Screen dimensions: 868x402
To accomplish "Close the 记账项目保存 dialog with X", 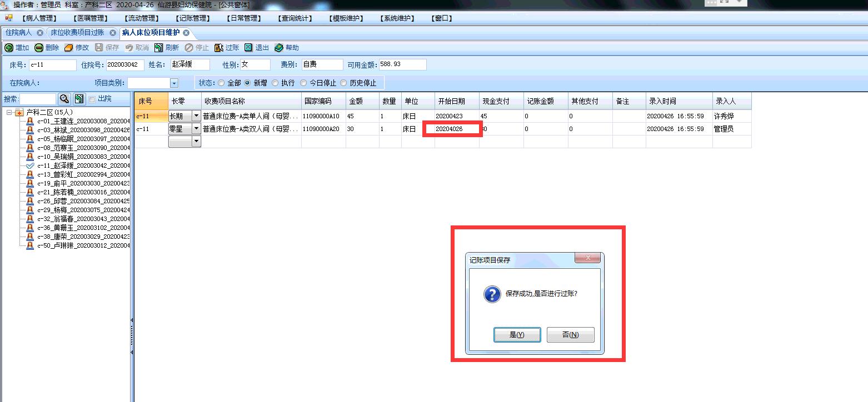I will click(587, 258).
